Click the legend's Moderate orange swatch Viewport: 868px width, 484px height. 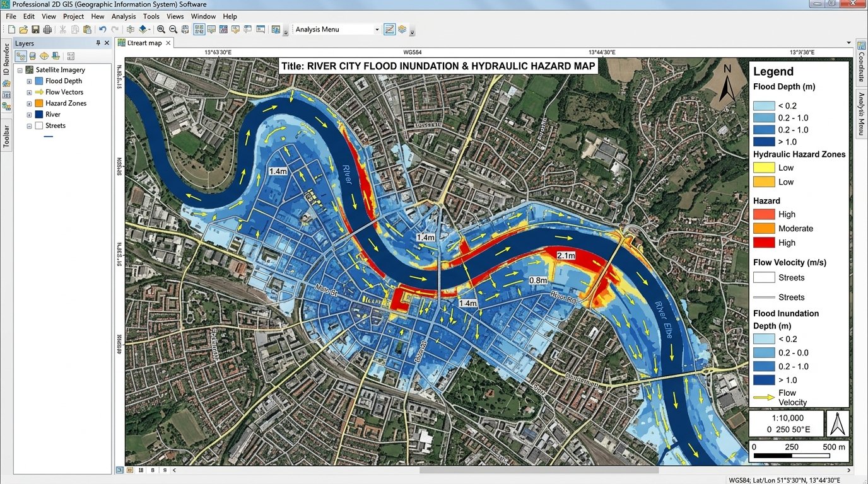click(x=764, y=228)
